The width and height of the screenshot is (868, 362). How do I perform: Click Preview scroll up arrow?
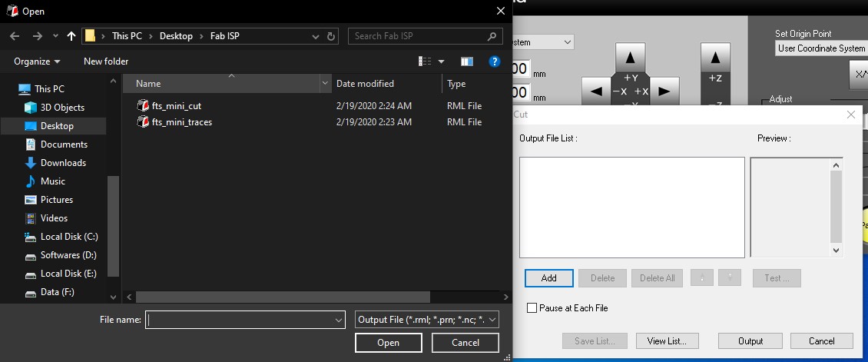tap(836, 165)
